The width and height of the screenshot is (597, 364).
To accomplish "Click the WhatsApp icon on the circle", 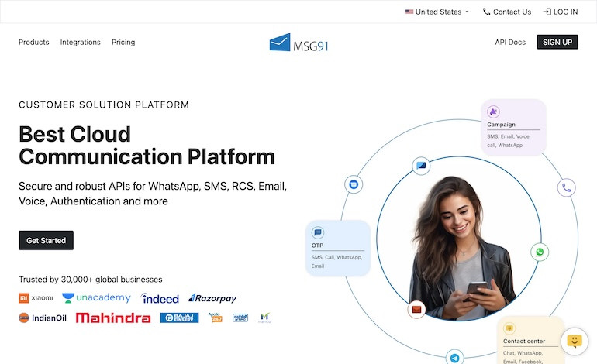I will pos(540,252).
